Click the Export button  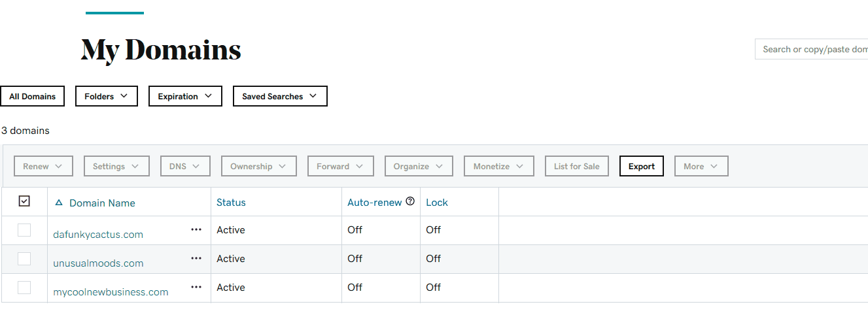pyautogui.click(x=642, y=166)
